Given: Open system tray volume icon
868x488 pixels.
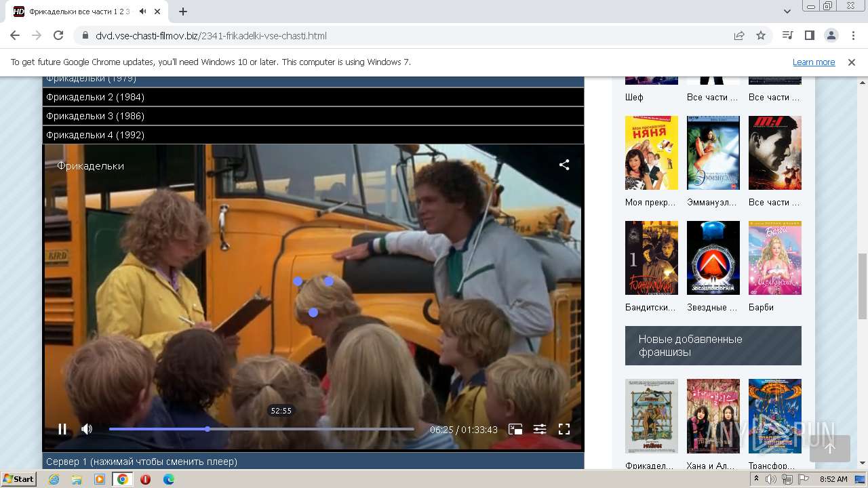Looking at the screenshot, I should tap(772, 479).
